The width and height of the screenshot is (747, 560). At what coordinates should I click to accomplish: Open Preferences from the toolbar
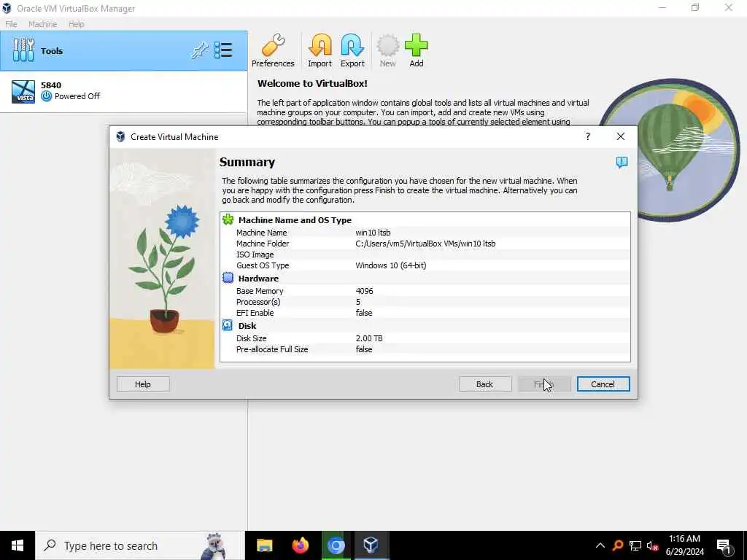click(273, 50)
